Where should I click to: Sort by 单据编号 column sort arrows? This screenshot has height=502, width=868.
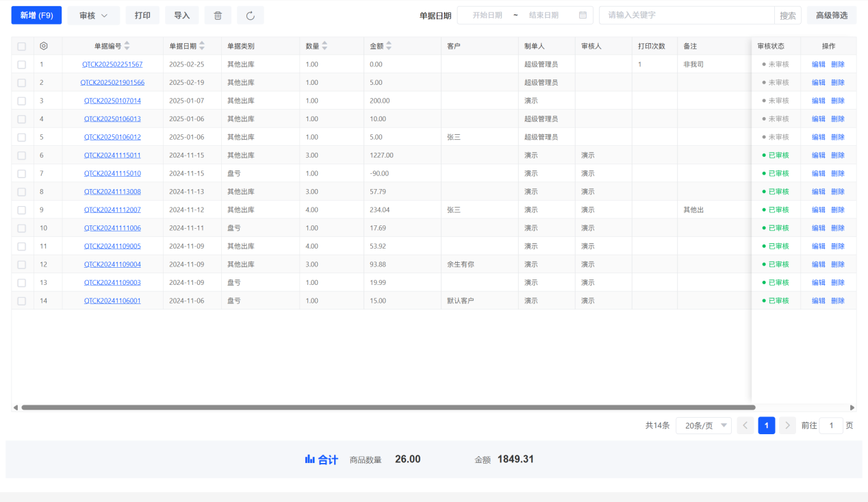coord(127,46)
